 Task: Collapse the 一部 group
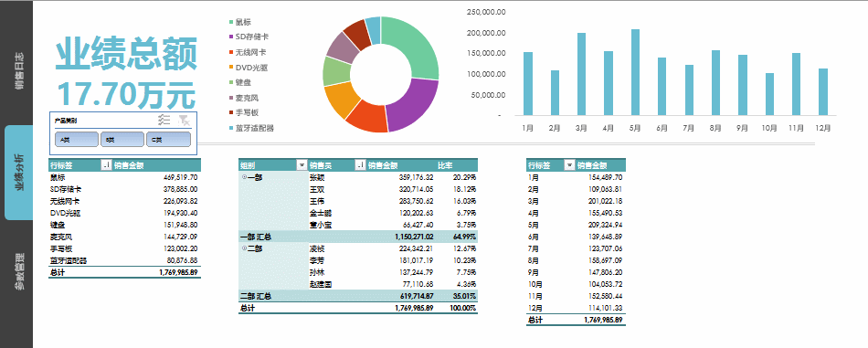coord(244,177)
